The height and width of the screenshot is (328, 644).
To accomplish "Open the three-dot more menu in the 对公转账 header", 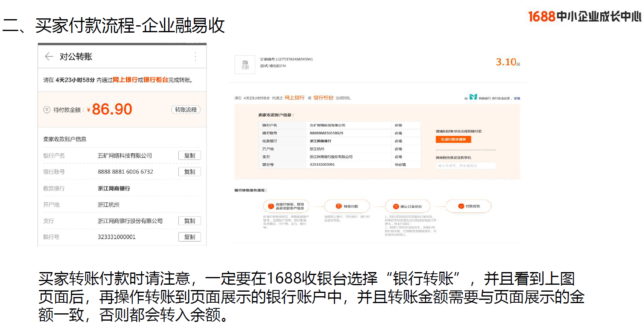I will click(196, 57).
